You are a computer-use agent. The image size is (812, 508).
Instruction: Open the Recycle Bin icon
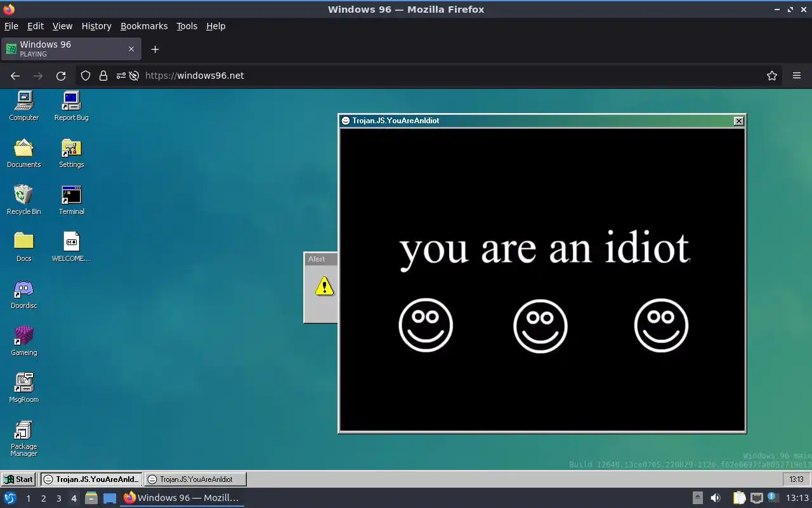pos(24,199)
